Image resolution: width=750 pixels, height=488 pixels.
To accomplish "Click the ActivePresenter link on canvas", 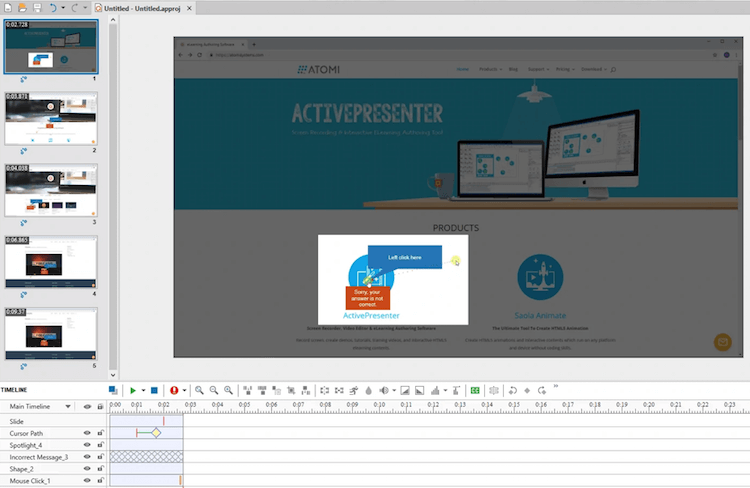I will (371, 315).
